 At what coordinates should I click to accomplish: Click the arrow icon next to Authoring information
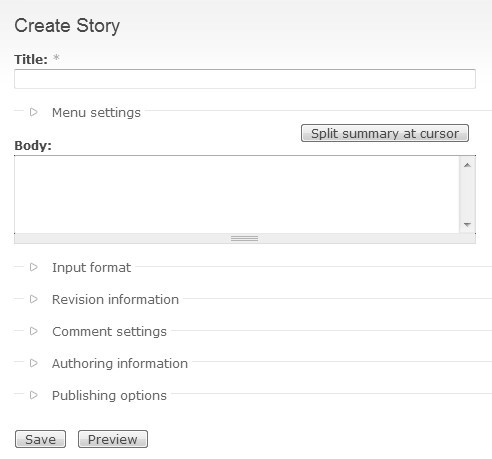[x=34, y=363]
